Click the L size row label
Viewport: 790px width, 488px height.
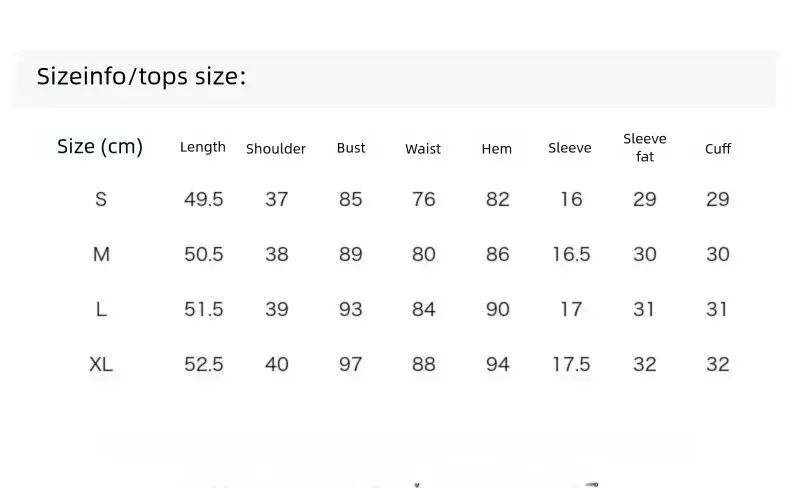[x=101, y=309]
